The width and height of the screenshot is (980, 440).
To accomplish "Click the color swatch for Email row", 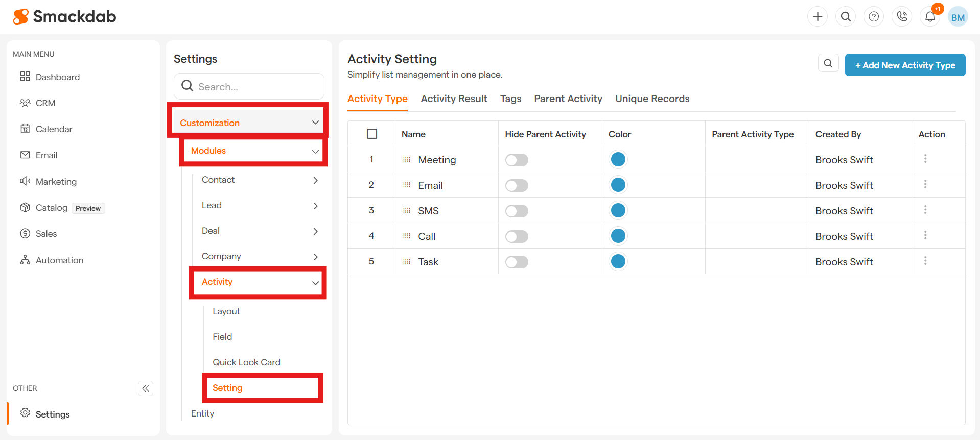I will click(x=618, y=185).
